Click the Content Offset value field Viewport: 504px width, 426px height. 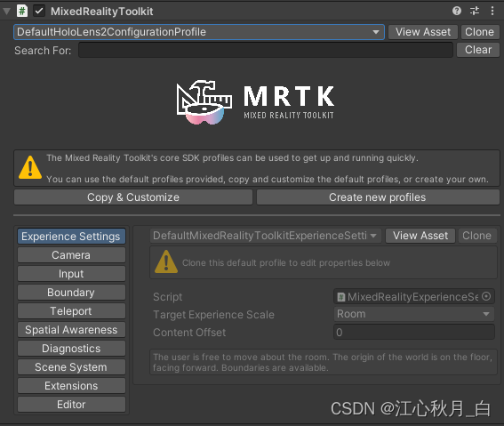pos(414,332)
